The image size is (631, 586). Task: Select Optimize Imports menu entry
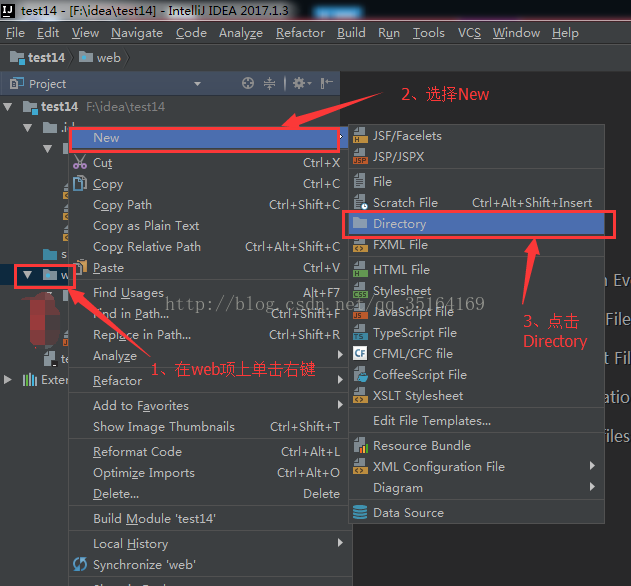(x=208, y=473)
